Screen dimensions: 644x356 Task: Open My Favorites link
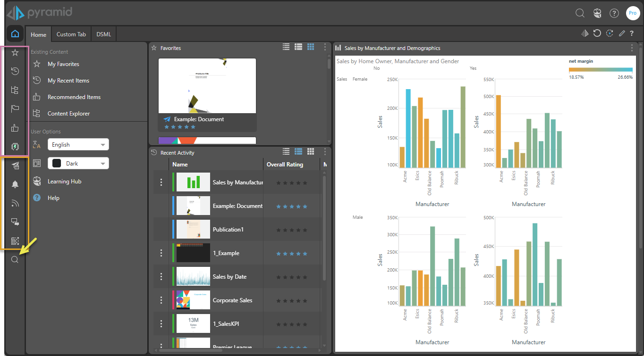(x=63, y=64)
